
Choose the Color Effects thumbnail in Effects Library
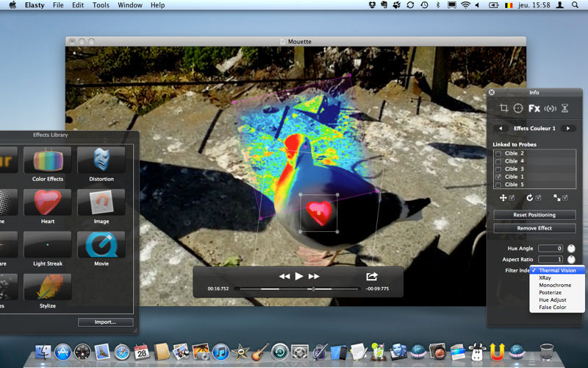click(x=48, y=160)
